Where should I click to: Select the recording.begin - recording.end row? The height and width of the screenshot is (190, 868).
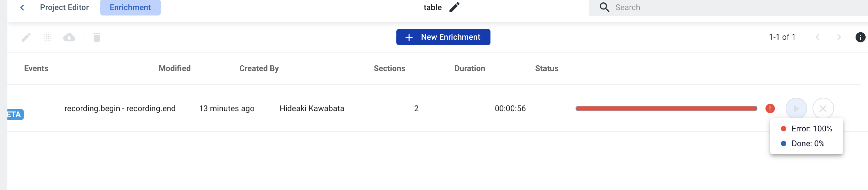(434, 108)
